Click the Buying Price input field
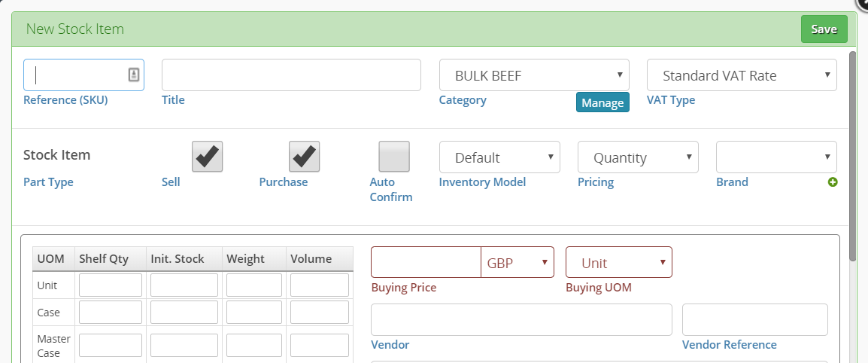The height and width of the screenshot is (363, 868). pos(426,262)
